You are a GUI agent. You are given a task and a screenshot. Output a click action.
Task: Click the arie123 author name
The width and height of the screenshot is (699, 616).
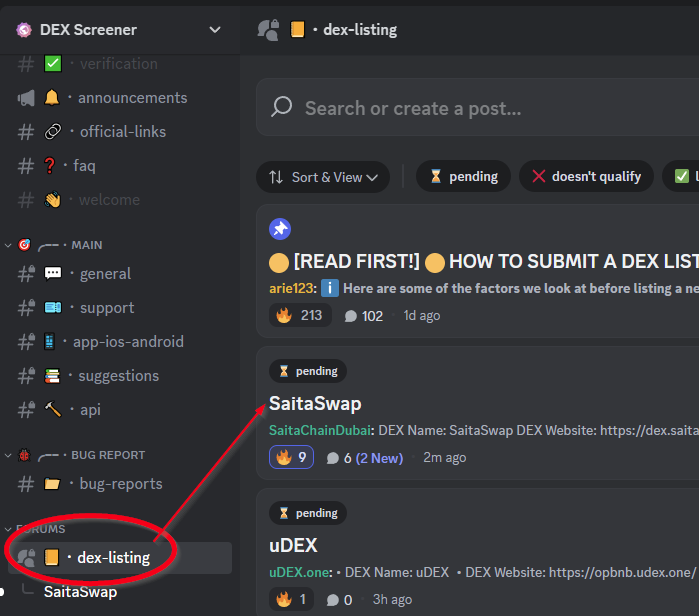click(x=293, y=288)
